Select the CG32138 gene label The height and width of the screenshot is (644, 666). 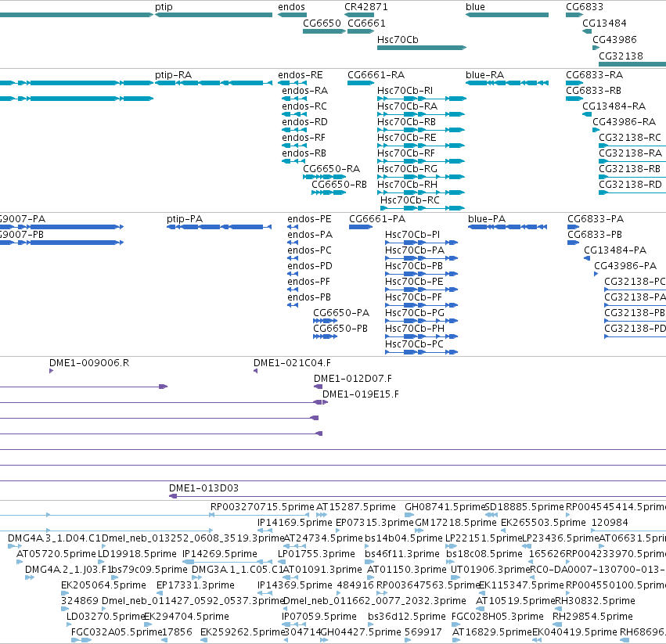(x=621, y=56)
